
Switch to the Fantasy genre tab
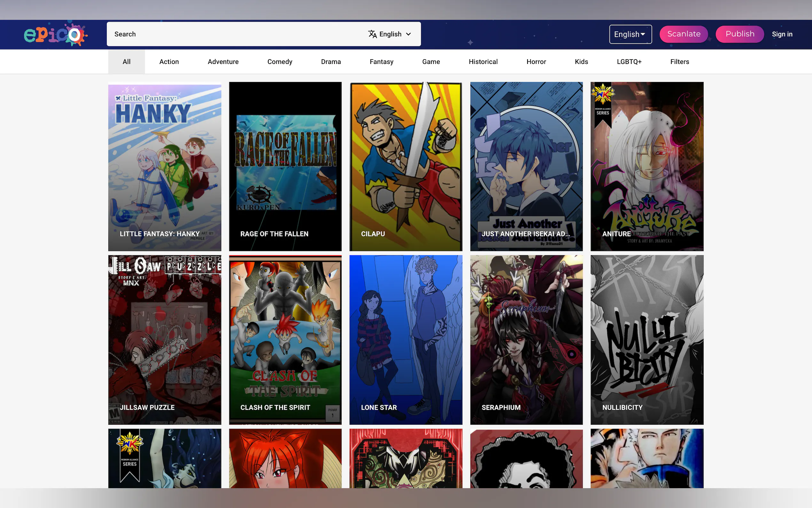(381, 62)
